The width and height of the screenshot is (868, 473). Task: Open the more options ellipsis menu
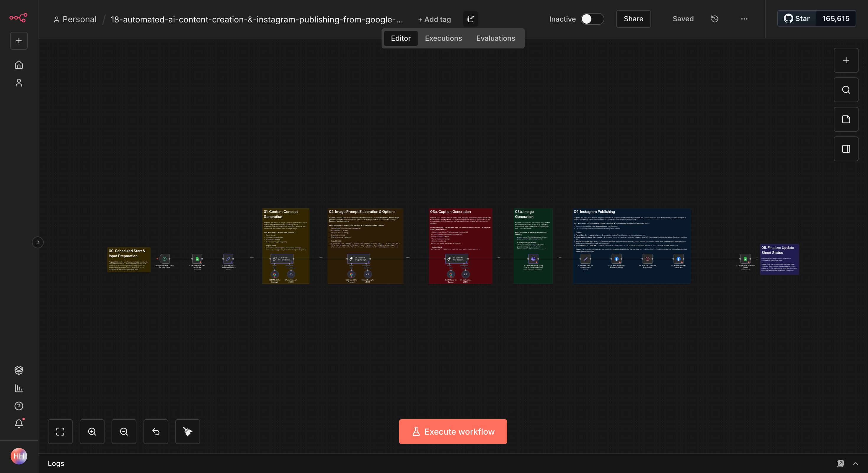click(744, 19)
